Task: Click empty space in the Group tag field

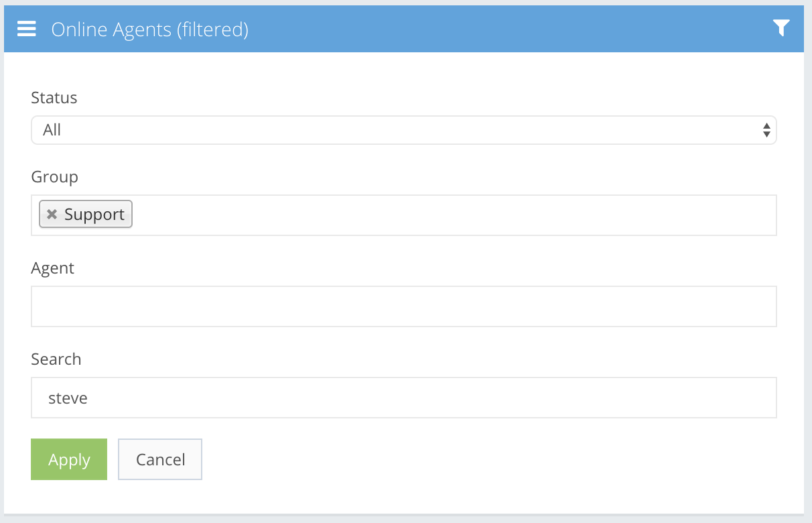Action: tap(449, 215)
